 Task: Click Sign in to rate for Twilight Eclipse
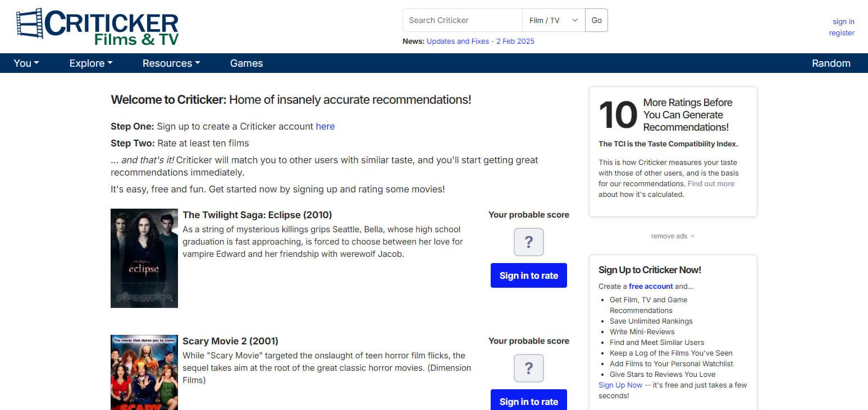tap(529, 275)
